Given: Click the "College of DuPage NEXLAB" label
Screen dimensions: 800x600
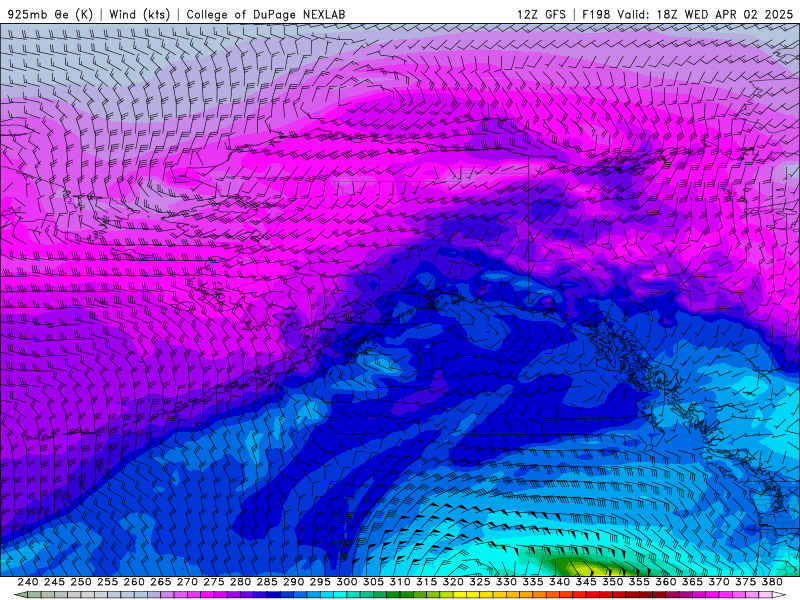Looking at the screenshot, I should [x=266, y=14].
